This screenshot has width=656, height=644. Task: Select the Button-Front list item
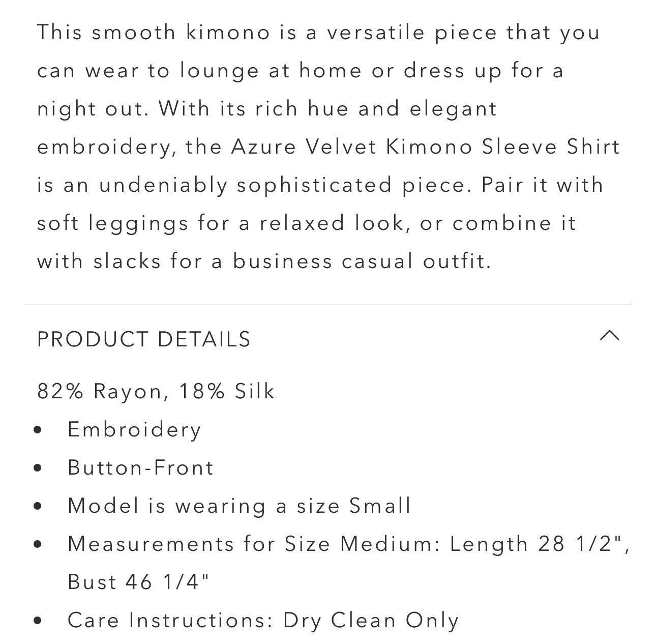141,468
